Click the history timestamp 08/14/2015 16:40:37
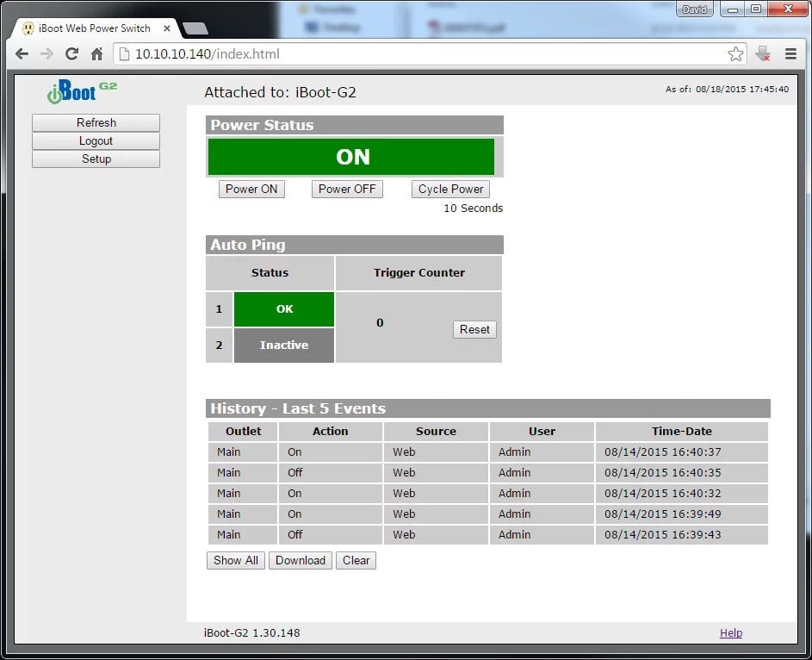This screenshot has height=660, width=812. (x=662, y=452)
